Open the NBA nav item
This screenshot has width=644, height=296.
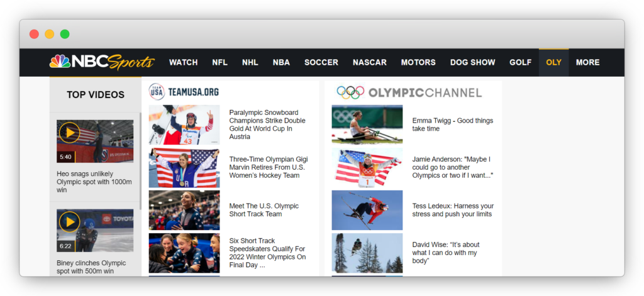[x=281, y=62]
